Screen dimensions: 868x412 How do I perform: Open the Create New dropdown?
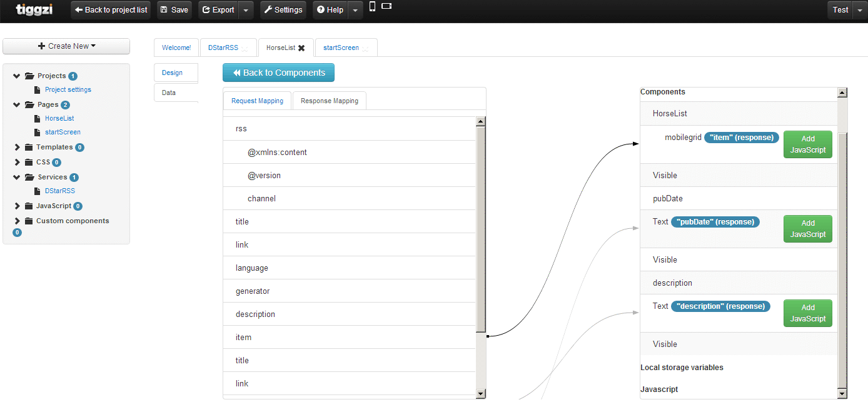[66, 46]
